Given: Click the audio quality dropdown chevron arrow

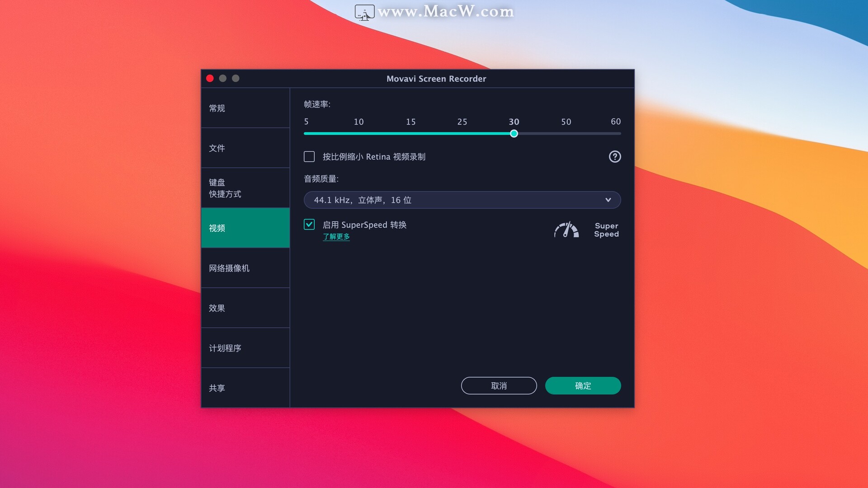Looking at the screenshot, I should (x=608, y=200).
